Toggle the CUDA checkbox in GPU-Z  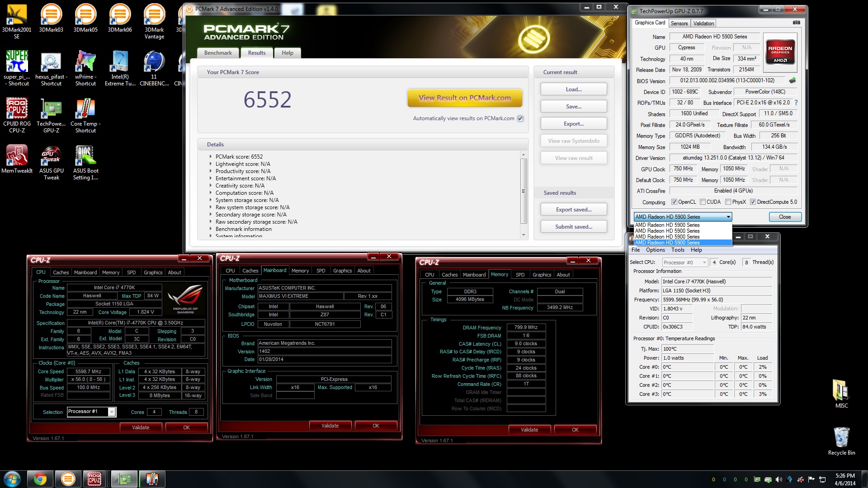pos(703,202)
